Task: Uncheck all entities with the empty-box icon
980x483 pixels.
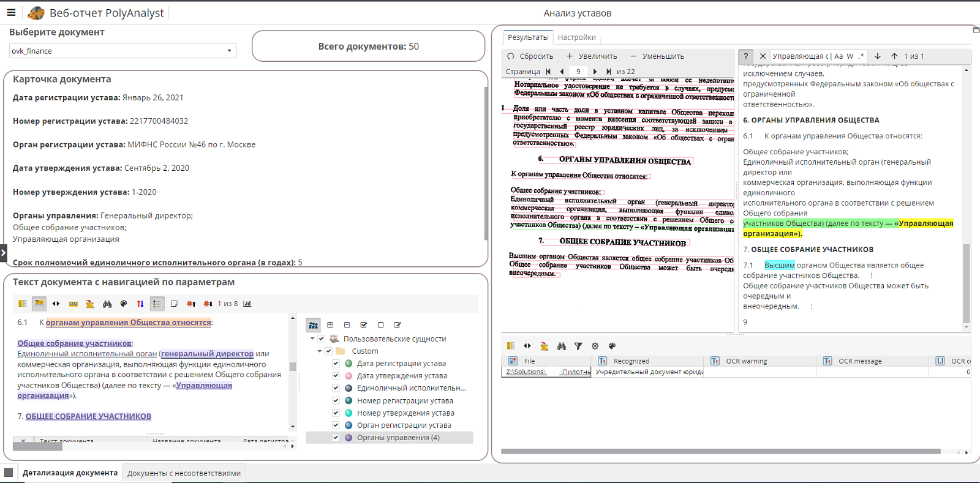Action: click(x=380, y=325)
